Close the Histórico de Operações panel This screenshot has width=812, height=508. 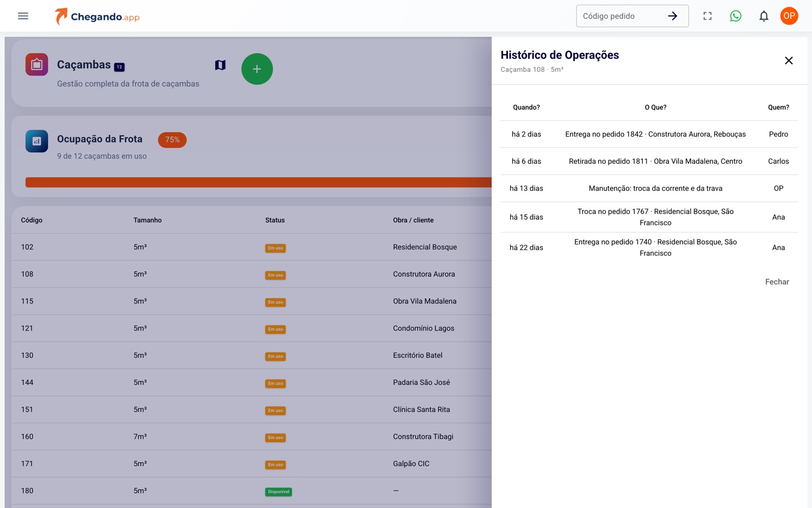(789, 60)
